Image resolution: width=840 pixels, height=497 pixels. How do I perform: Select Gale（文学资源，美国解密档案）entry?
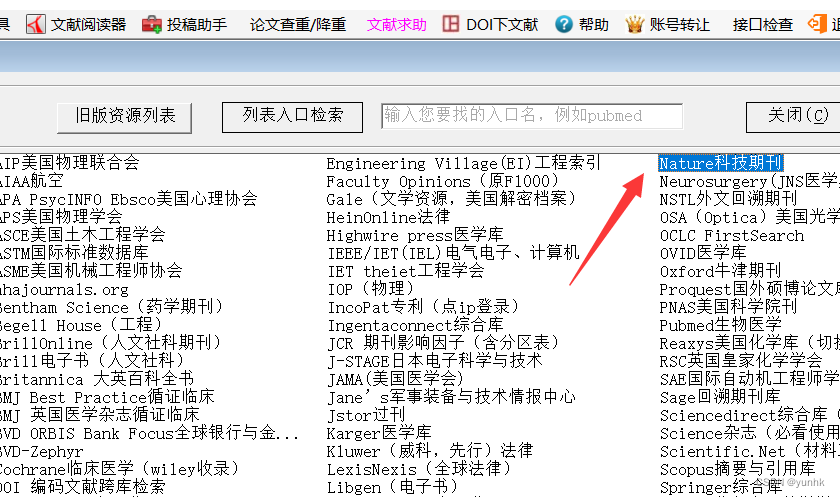(x=452, y=199)
